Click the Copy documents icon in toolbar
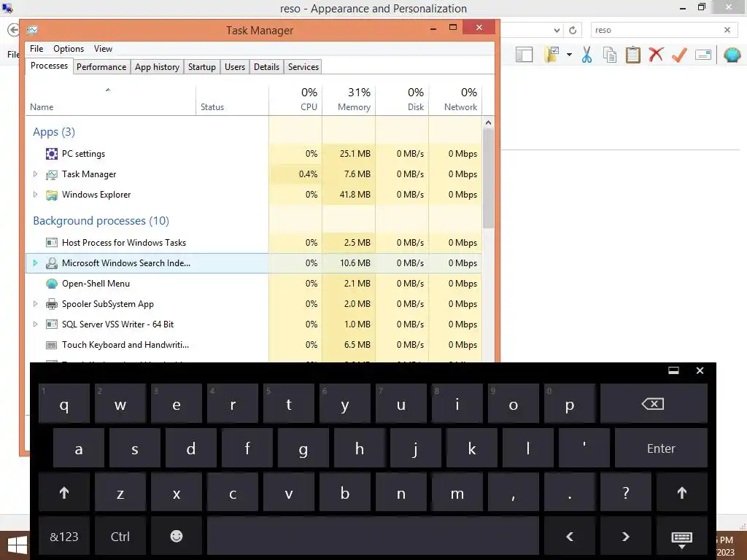Image resolution: width=747 pixels, height=560 pixels. [610, 55]
